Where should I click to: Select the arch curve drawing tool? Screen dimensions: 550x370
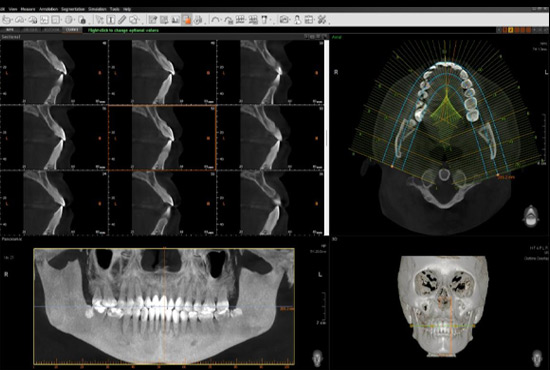pyautogui.click(x=215, y=20)
